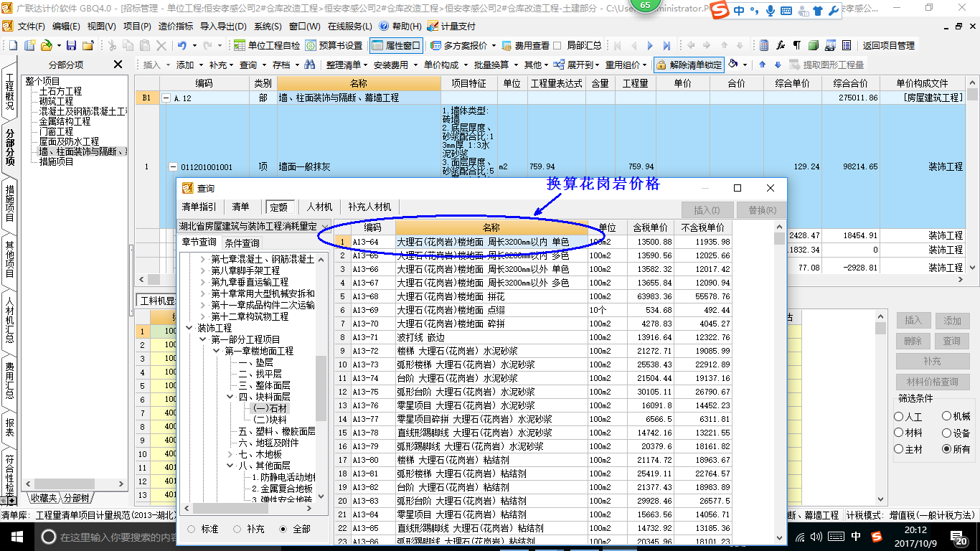Collapse 四、块料面层 tree node
The height and width of the screenshot is (551, 980).
(230, 397)
